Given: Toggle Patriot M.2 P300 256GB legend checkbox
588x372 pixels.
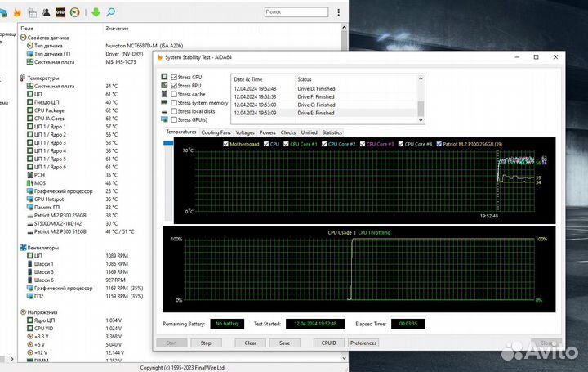Looking at the screenshot, I should (439, 144).
